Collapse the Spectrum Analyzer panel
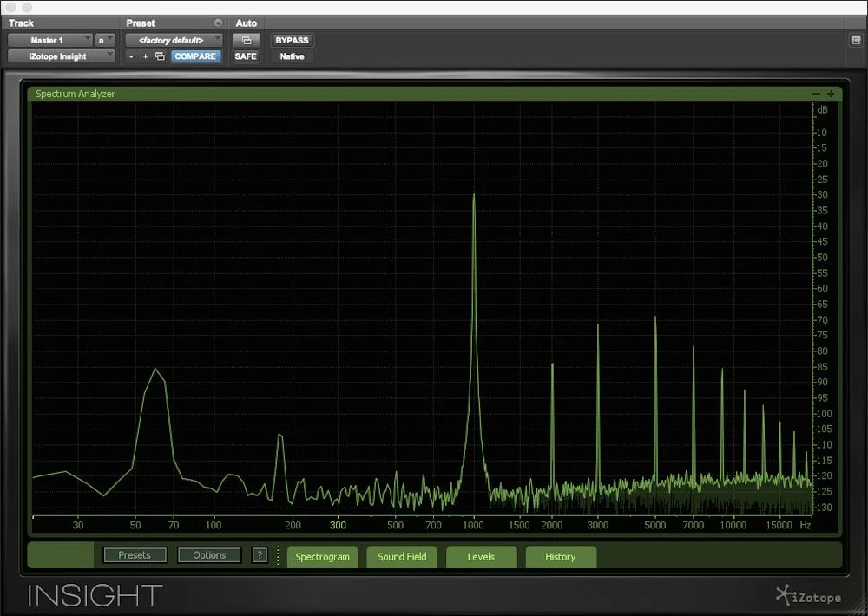868x616 pixels. tap(816, 94)
